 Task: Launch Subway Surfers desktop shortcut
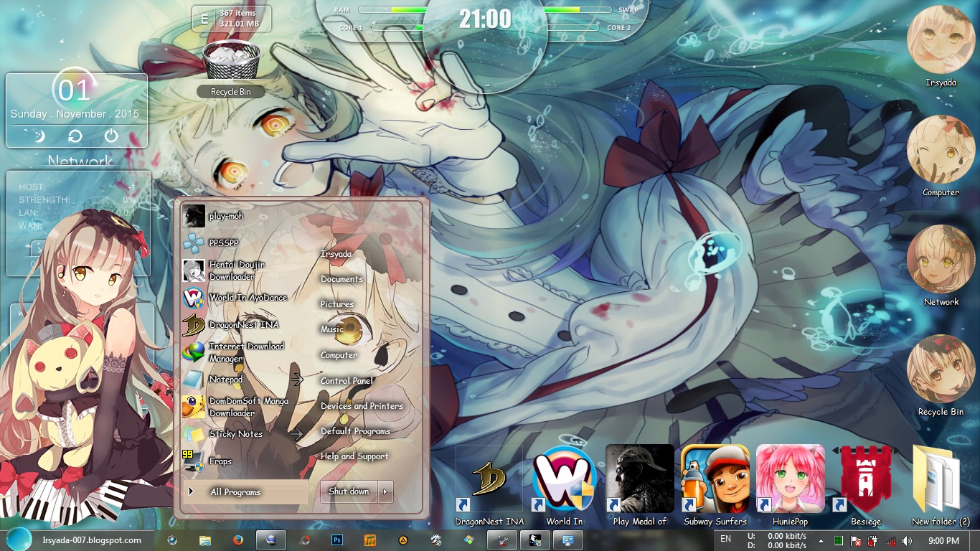[715, 486]
